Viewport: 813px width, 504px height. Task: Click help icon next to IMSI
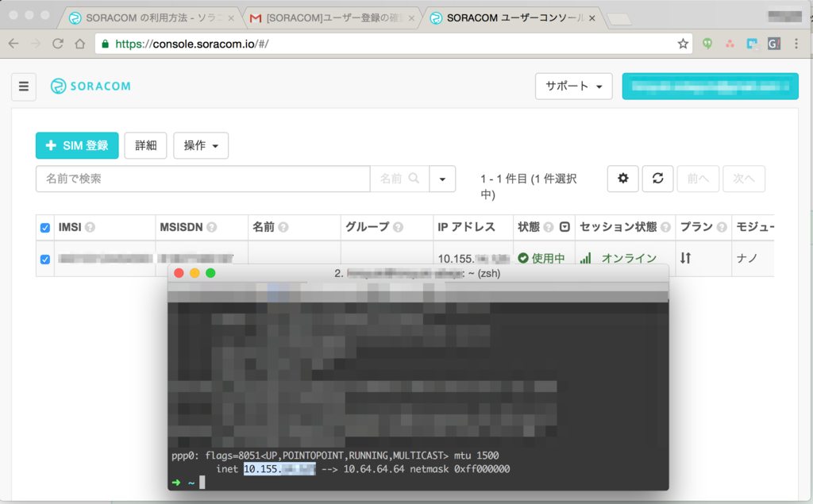91,227
